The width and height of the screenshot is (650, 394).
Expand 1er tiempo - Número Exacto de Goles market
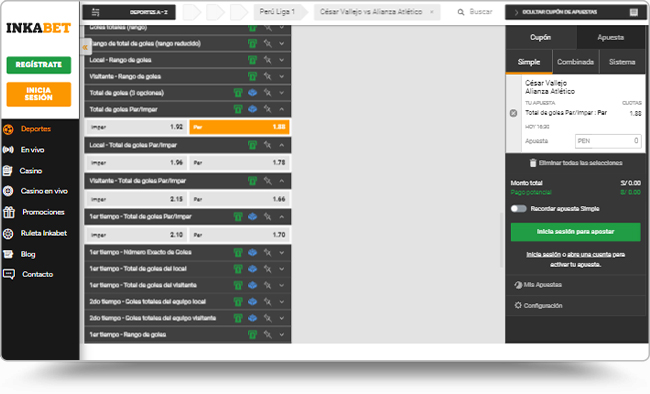[282, 252]
